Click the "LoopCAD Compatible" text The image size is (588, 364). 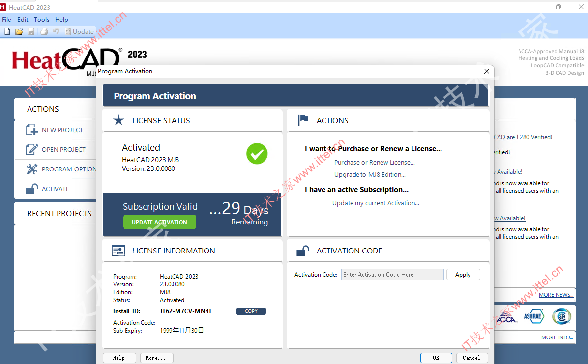(x=557, y=65)
